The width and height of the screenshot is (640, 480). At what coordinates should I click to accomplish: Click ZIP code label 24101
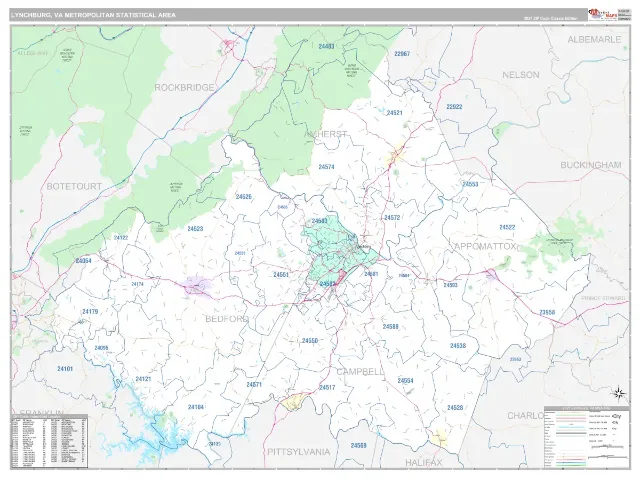(65, 369)
